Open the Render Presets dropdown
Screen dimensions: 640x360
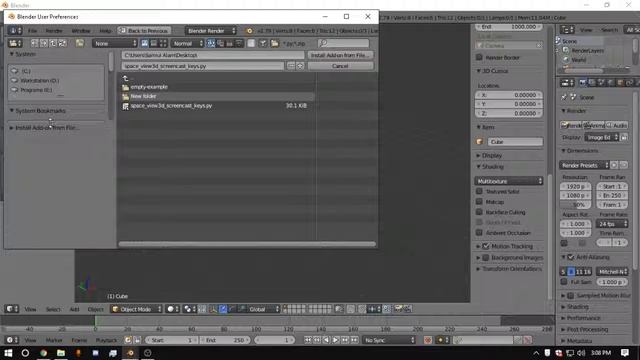pos(584,165)
